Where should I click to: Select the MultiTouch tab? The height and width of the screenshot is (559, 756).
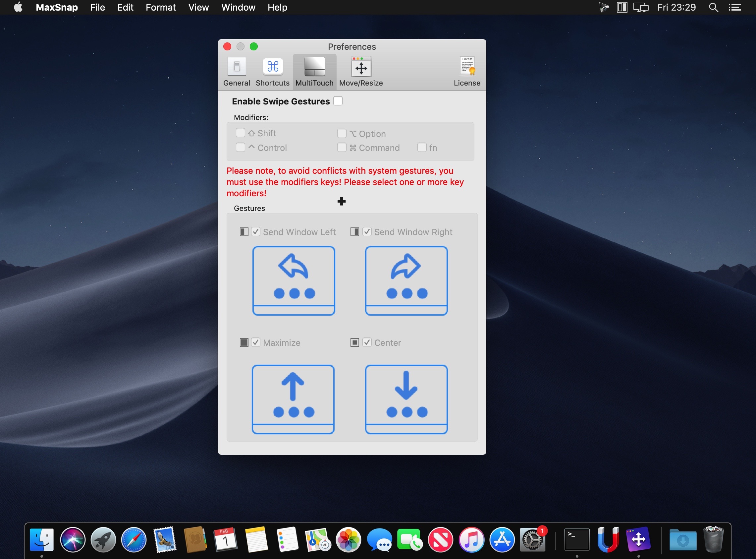pyautogui.click(x=314, y=72)
